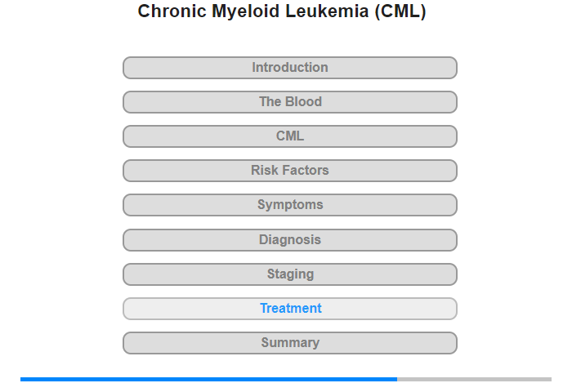
Task: Open the Symptoms section
Action: (x=290, y=205)
